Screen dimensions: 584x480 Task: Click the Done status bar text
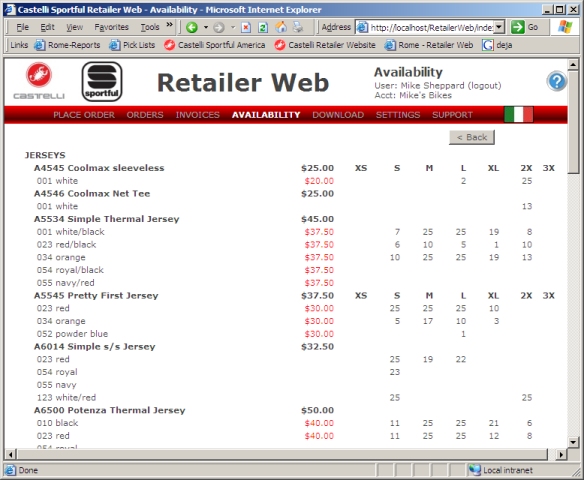[x=28, y=470]
